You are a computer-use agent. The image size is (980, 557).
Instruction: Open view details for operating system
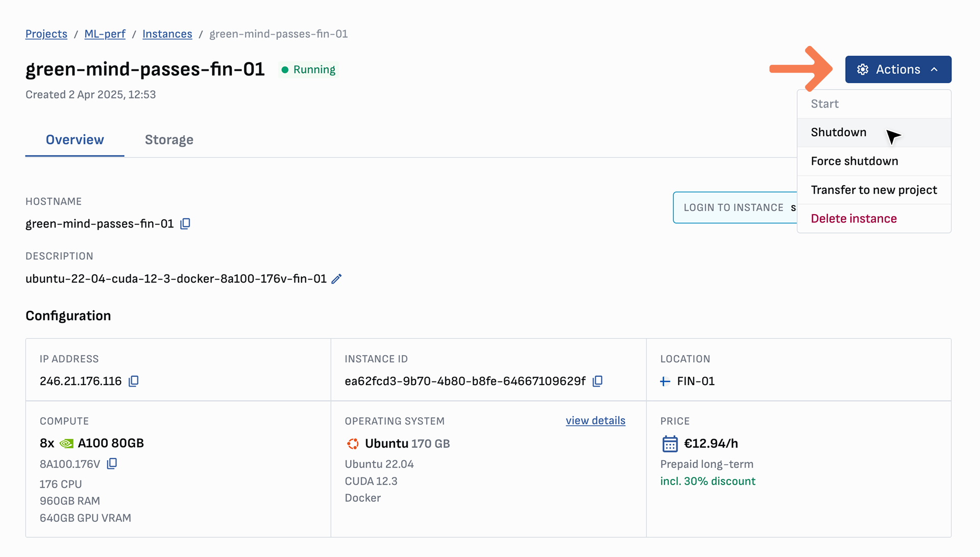(x=595, y=421)
